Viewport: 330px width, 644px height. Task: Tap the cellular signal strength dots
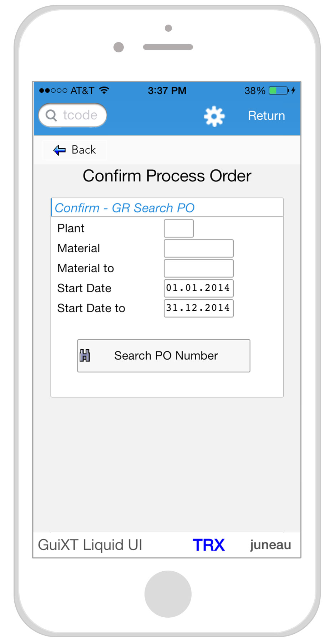point(53,91)
